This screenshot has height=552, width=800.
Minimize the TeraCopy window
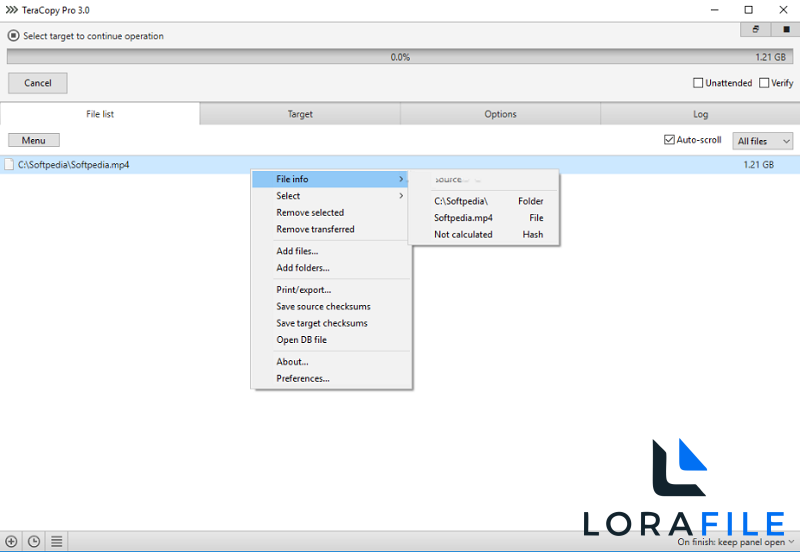pyautogui.click(x=714, y=10)
